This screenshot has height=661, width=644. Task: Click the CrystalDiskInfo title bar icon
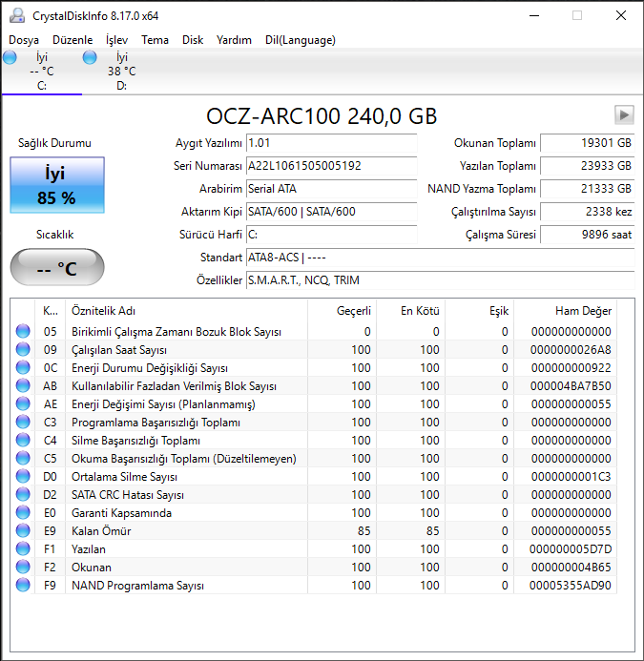point(17,15)
